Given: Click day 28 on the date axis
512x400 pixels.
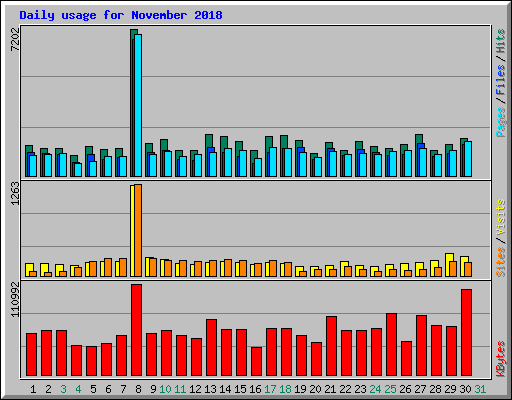Looking at the screenshot, I should coord(435,389).
